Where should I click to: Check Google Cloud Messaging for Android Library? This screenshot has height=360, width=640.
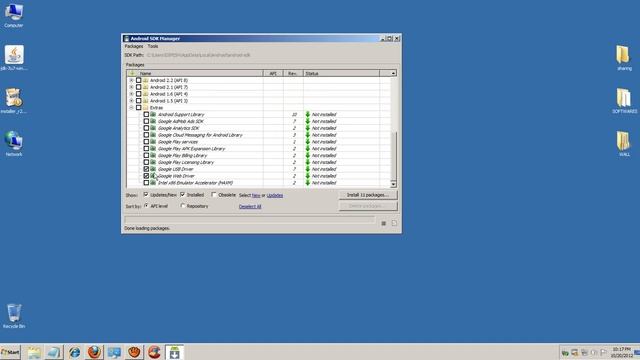(146, 135)
